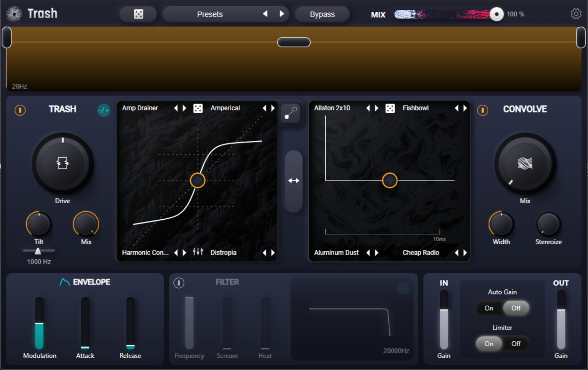Select the next Amperical type
This screenshot has height=370, width=588.
[x=273, y=108]
